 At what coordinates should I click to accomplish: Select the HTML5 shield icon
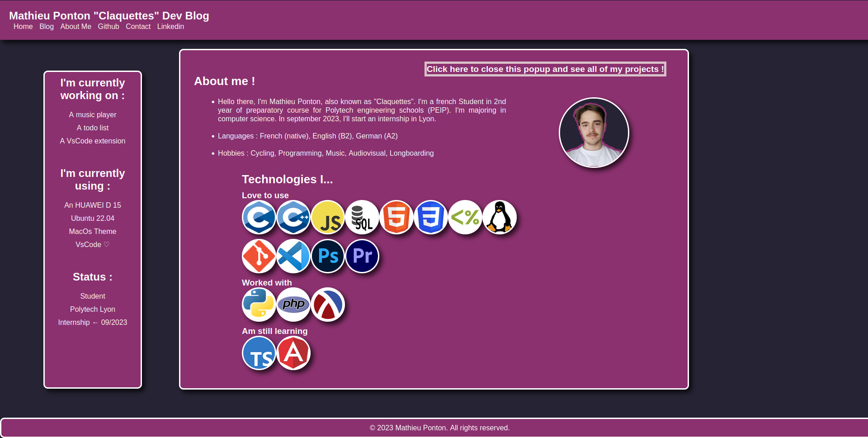click(x=396, y=217)
